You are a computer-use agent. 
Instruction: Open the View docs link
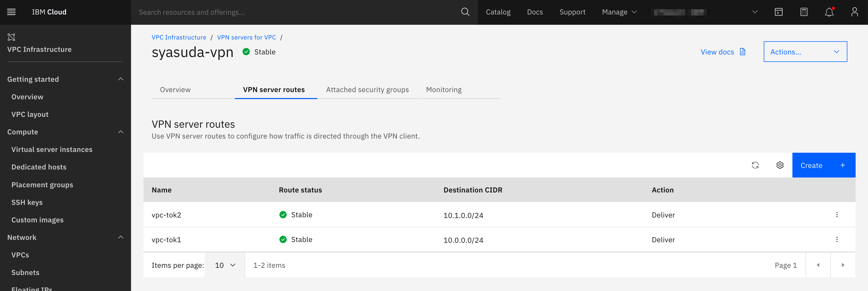coord(722,52)
